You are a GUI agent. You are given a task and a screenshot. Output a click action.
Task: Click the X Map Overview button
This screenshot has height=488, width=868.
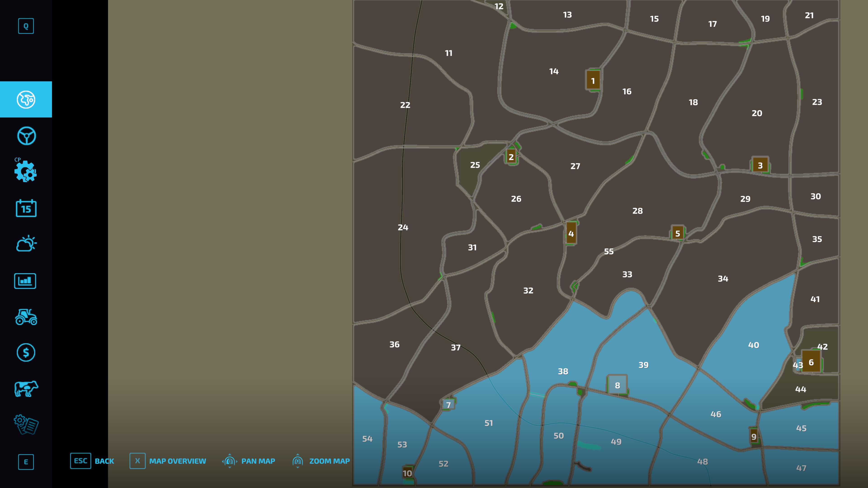click(x=168, y=461)
